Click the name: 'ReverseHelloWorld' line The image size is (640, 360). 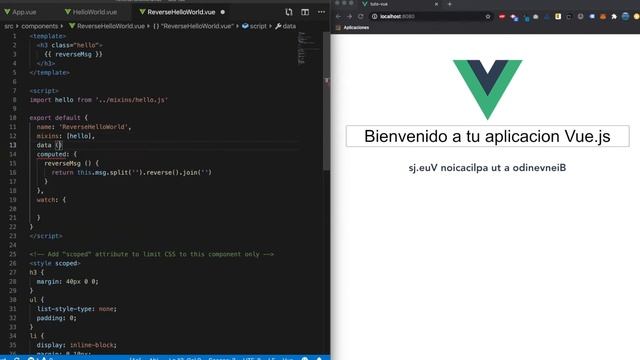(84, 127)
